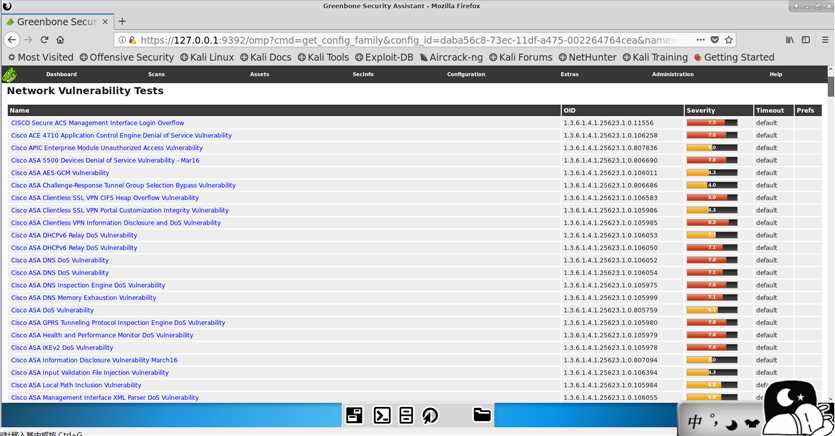The width and height of the screenshot is (835, 436).
Task: Click the stacked panels icon in the taskbar
Action: 406,415
